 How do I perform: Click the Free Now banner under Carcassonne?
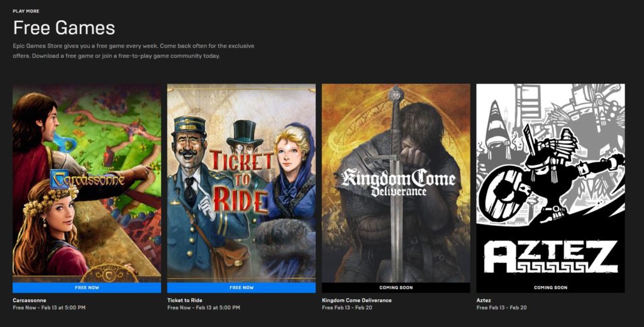87,287
